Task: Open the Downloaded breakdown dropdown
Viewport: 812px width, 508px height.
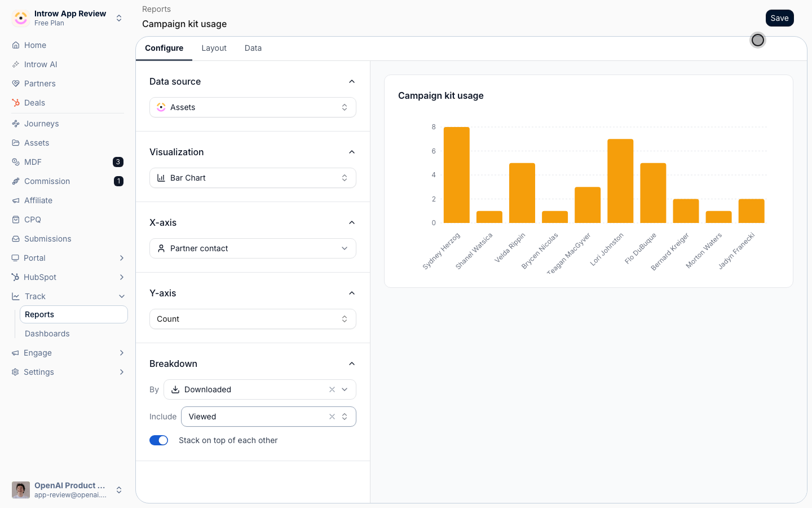Action: pos(260,389)
